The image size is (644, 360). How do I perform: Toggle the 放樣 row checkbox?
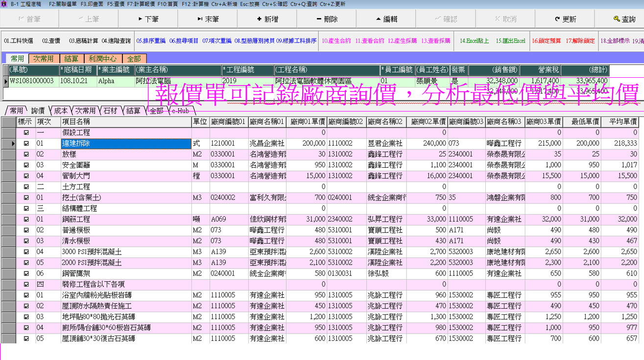click(26, 154)
